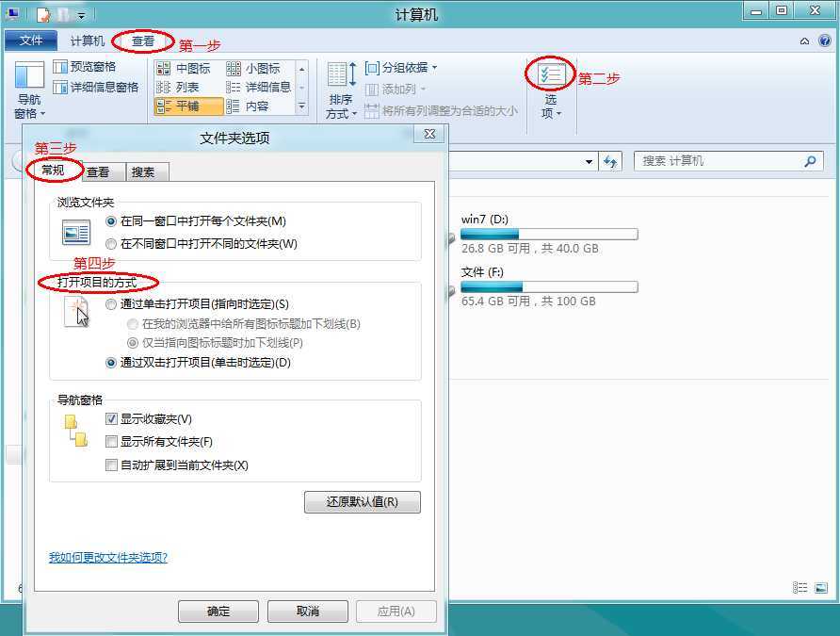Select details (详细信息) layout
Image resolution: width=840 pixels, height=636 pixels.
[259, 88]
